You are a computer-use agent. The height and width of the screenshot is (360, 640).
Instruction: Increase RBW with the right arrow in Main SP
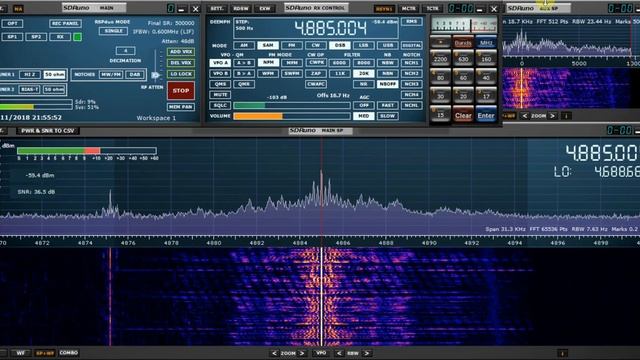point(367,353)
